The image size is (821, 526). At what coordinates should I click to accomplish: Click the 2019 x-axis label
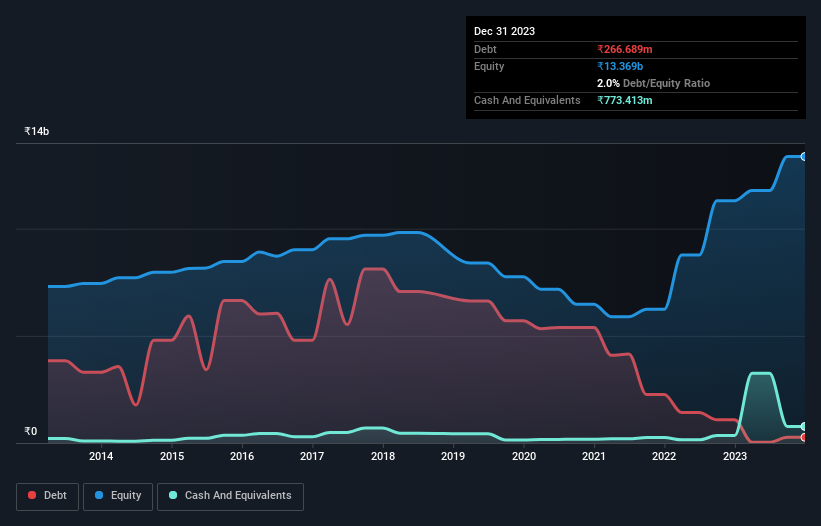coord(453,456)
